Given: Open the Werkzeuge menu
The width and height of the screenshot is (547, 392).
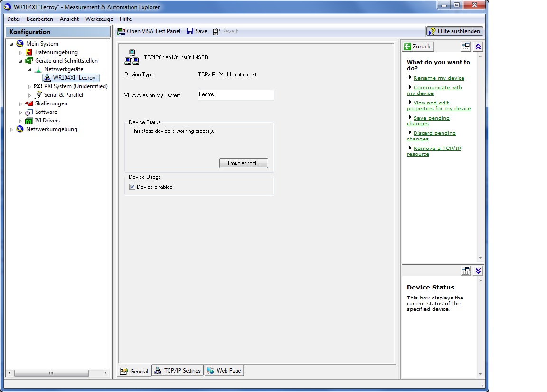Looking at the screenshot, I should [x=99, y=19].
